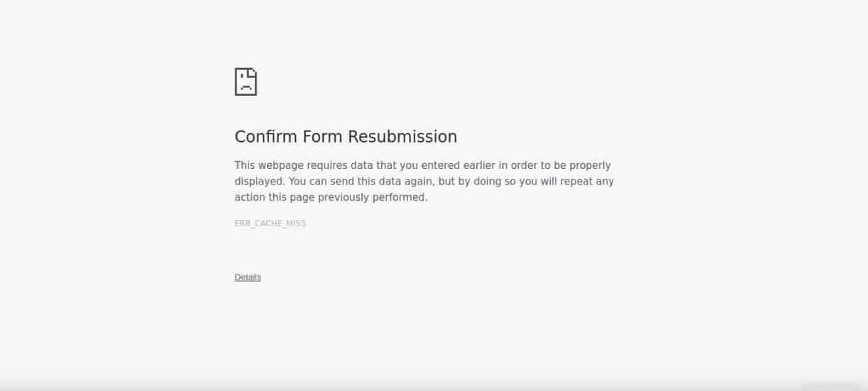Click last paragraph line 'action this page previously performed'
Image resolution: width=868 pixels, height=391 pixels.
tap(331, 197)
